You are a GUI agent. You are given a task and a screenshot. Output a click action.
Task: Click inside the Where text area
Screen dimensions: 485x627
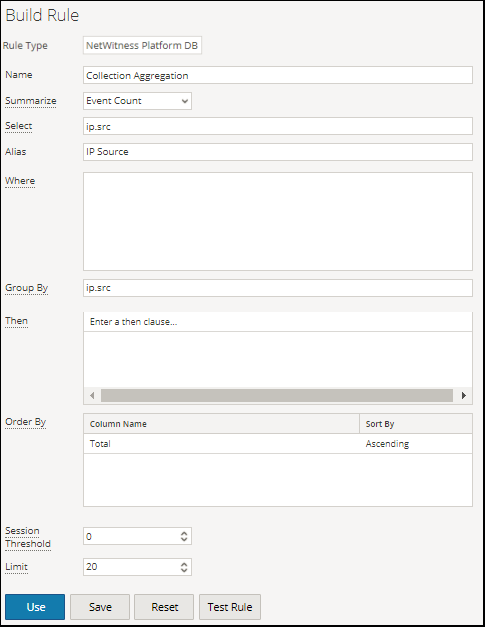pyautogui.click(x=278, y=222)
